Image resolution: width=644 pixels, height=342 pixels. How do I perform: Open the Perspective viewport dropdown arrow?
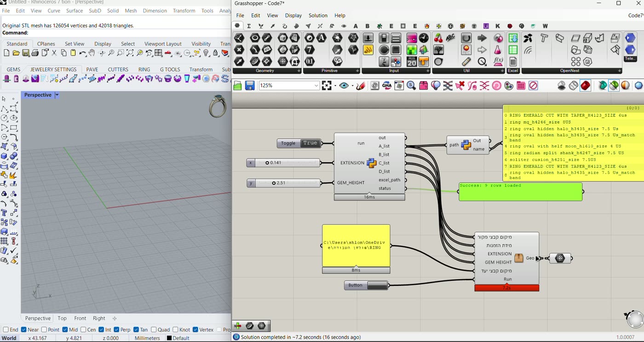pyautogui.click(x=57, y=95)
